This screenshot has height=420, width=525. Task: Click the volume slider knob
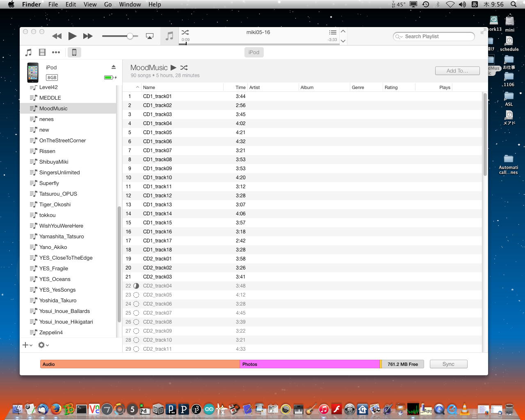pyautogui.click(x=130, y=36)
